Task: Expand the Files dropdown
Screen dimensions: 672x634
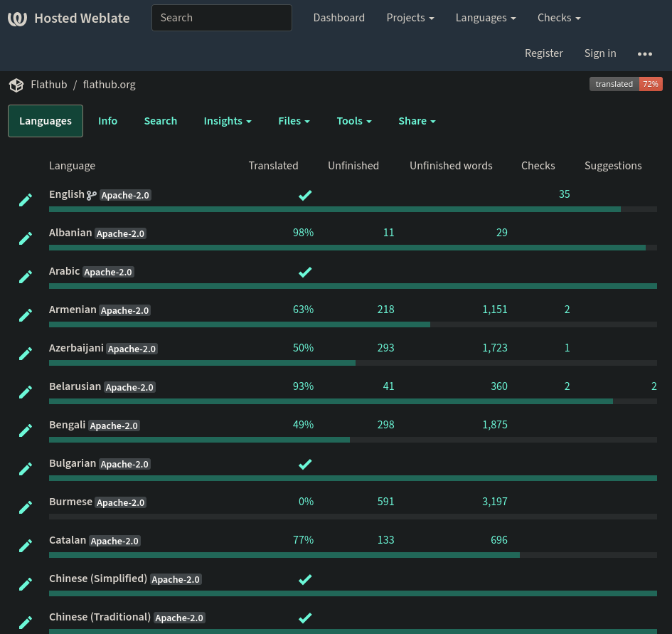Action: click(294, 121)
